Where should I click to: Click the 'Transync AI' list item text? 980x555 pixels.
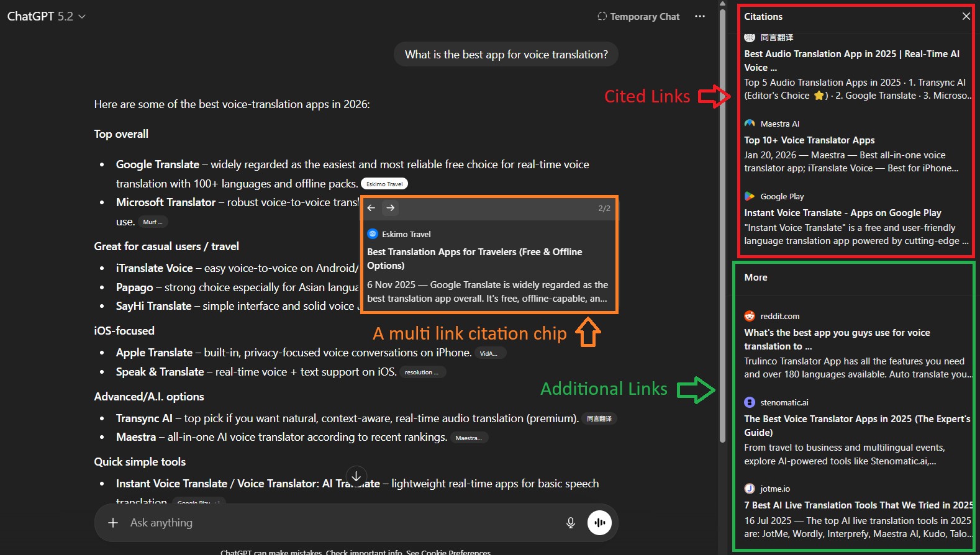coord(144,418)
